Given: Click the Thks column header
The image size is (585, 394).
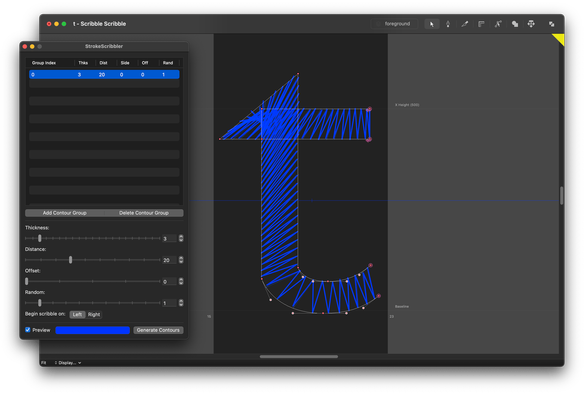Looking at the screenshot, I should (x=83, y=63).
